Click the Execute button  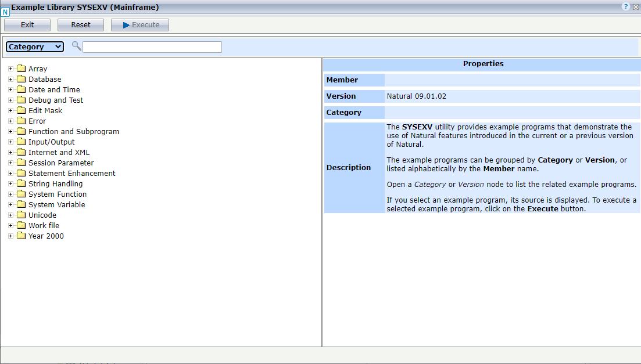coord(139,24)
